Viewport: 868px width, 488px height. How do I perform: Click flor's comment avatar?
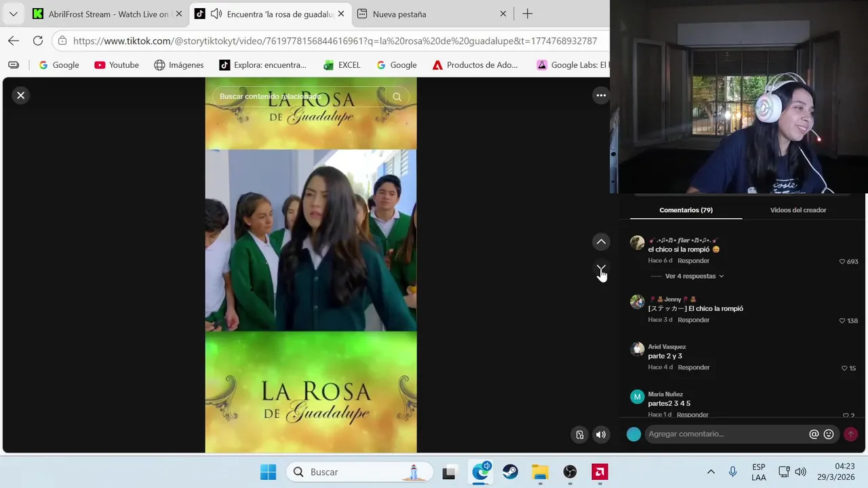(x=637, y=243)
